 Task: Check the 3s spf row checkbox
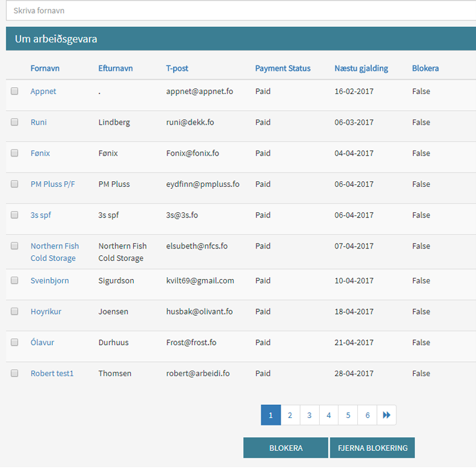[14, 215]
